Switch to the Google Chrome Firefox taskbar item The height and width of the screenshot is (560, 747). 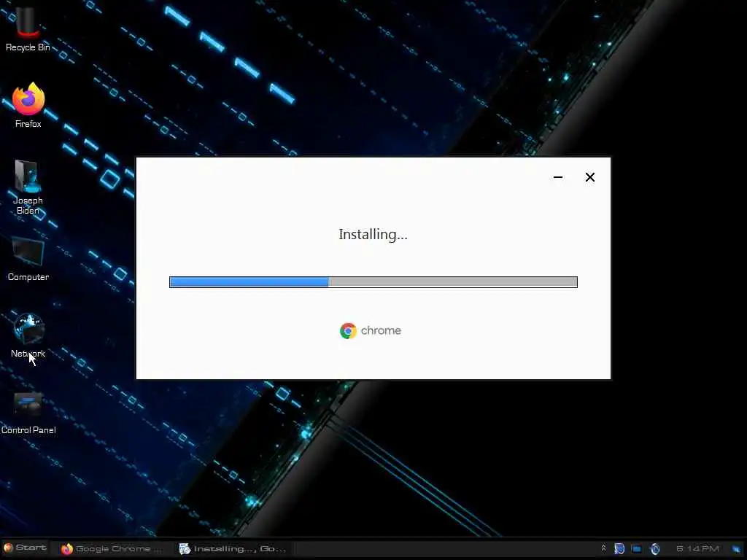[x=112, y=548]
